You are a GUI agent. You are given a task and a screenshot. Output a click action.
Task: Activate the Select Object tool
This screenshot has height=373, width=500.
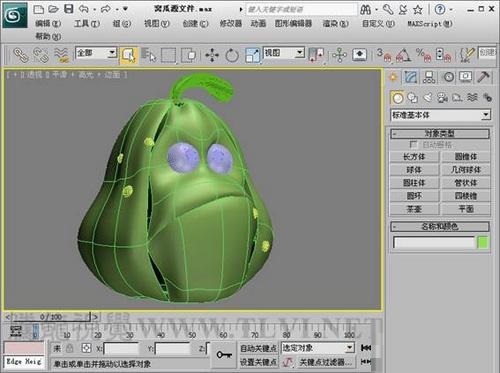tap(129, 55)
